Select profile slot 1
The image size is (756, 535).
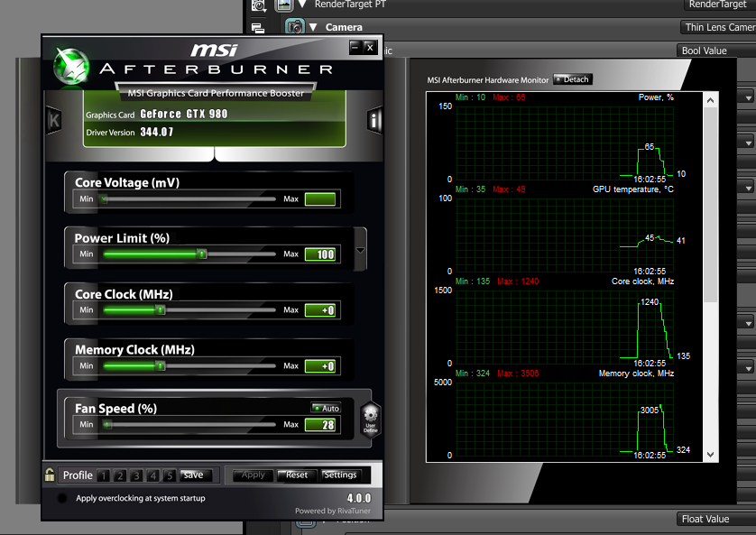[103, 475]
